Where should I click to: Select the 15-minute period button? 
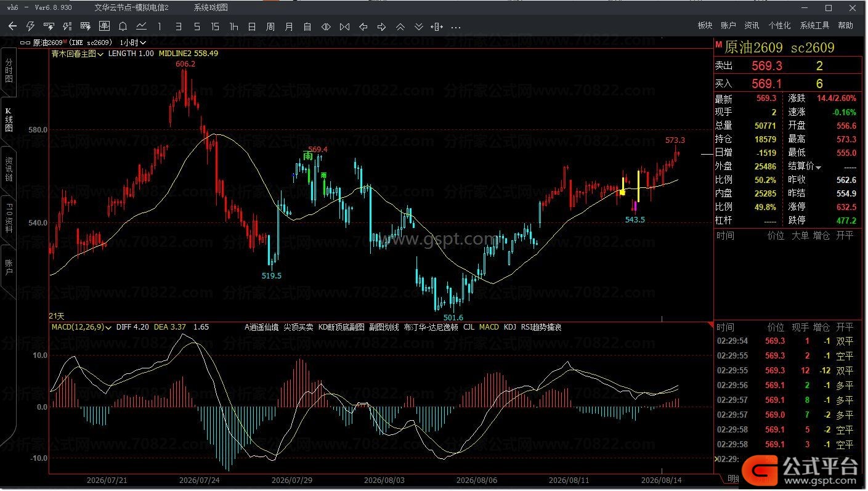click(215, 26)
